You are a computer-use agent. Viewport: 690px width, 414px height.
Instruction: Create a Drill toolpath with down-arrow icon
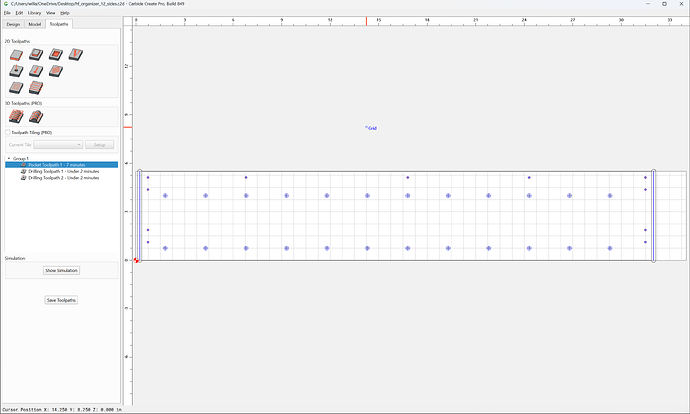16,71
